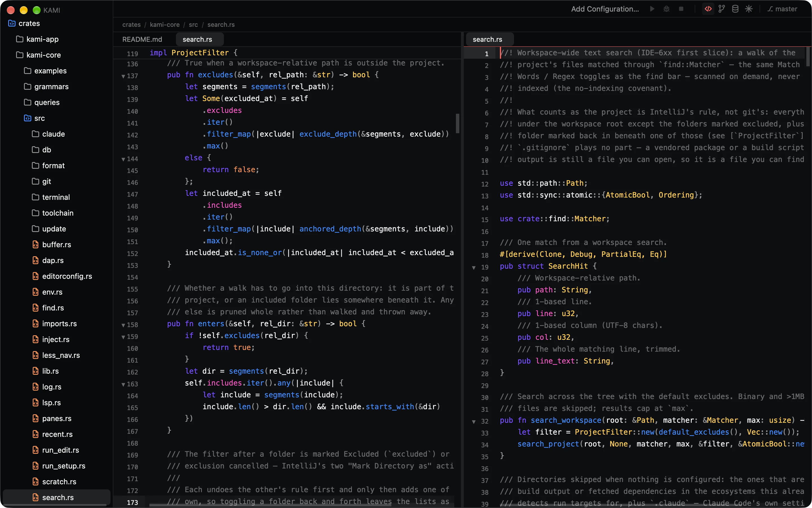
Task: Open editorconfig.rs in the file tree
Action: [x=67, y=276]
